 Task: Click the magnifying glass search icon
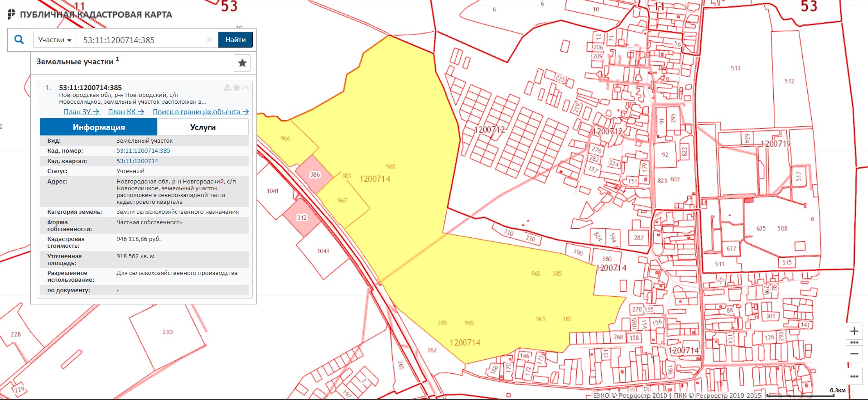coord(19,40)
